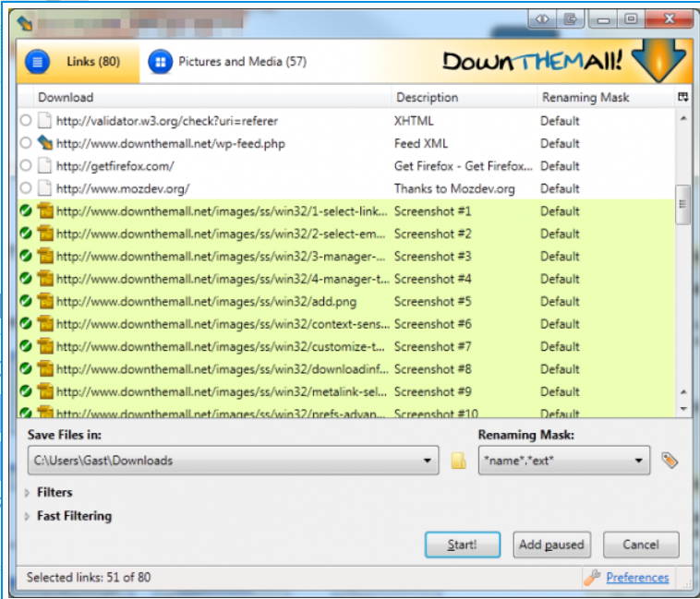This screenshot has height=599, width=700.
Task: Click the DownThemAll arrow logo
Action: click(659, 59)
